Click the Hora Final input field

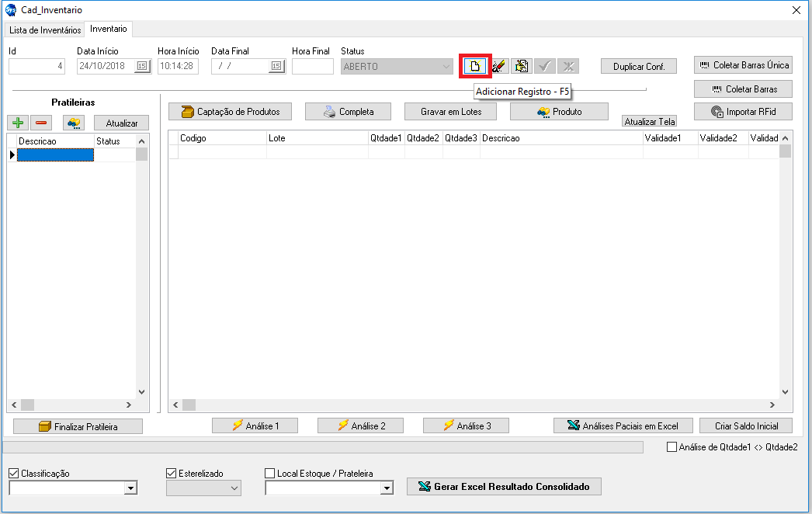tap(312, 67)
